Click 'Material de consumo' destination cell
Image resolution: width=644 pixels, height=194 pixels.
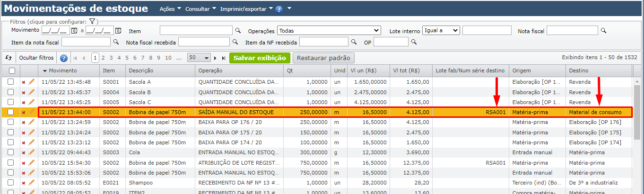point(596,112)
